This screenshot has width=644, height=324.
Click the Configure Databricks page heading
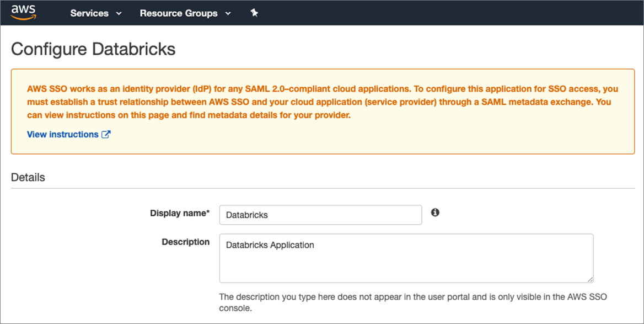click(93, 49)
